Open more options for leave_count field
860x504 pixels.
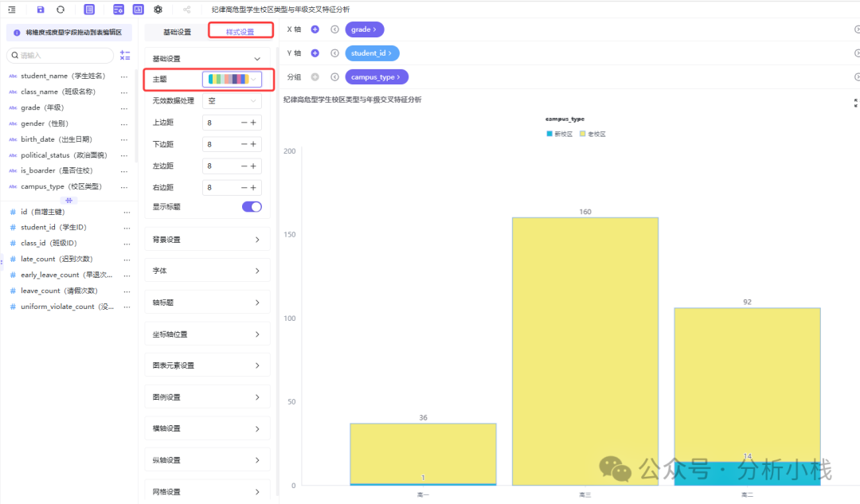coord(127,291)
